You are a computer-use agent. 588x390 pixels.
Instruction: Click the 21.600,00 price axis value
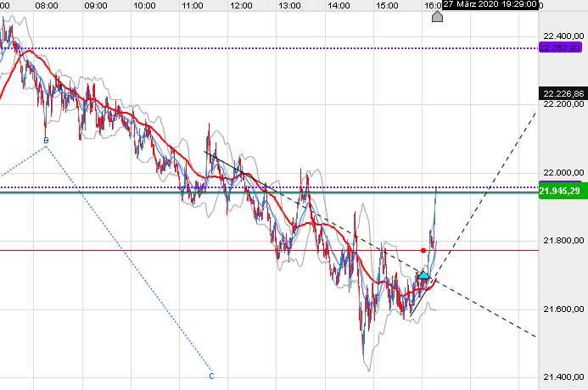click(x=563, y=309)
